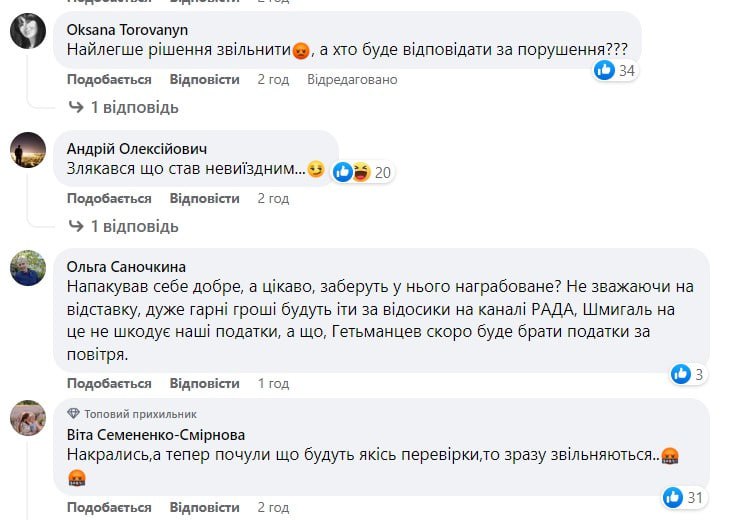Reply to Ольга Саночкина's comment
The height and width of the screenshot is (520, 737).
pos(204,383)
